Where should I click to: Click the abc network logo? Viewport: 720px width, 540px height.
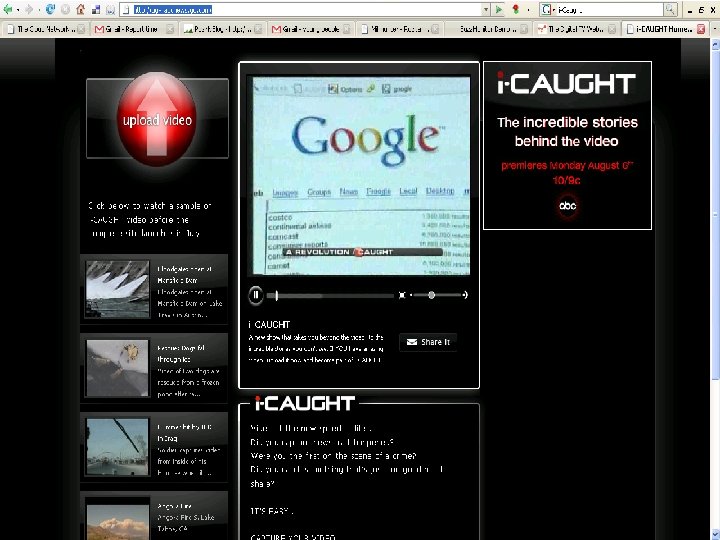(x=568, y=206)
